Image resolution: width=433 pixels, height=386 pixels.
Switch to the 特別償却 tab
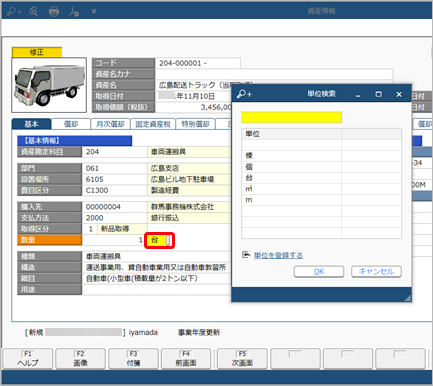(x=195, y=124)
